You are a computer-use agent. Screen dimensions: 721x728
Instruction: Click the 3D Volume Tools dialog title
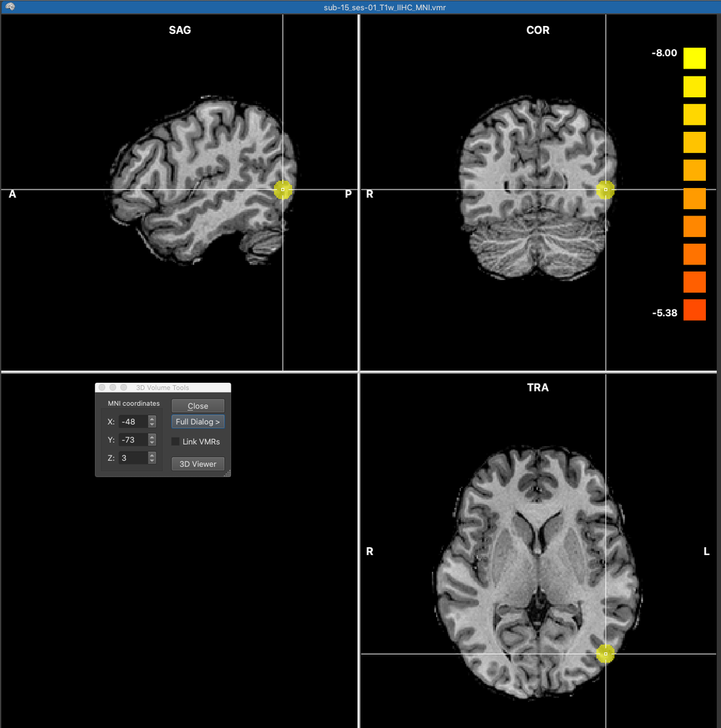pos(163,388)
